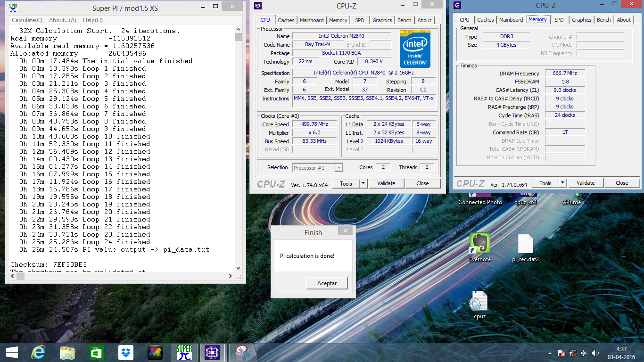The image size is (644, 362).
Task: Click the DRAM Frequency value 666.7 MHz
Action: [565, 73]
